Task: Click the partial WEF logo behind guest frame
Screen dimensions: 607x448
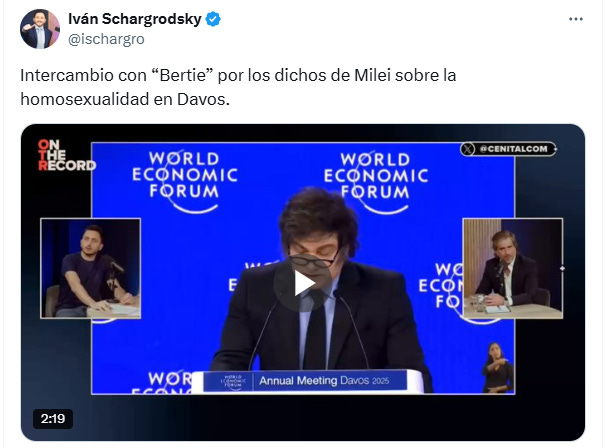Action: point(441,286)
